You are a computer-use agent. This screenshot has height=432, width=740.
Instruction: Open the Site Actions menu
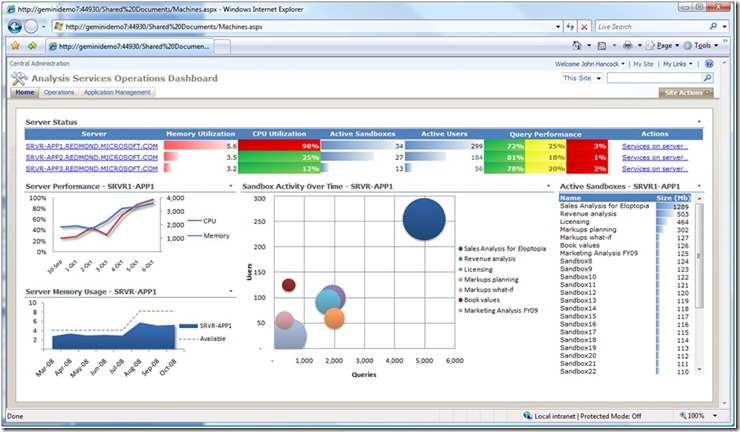686,93
